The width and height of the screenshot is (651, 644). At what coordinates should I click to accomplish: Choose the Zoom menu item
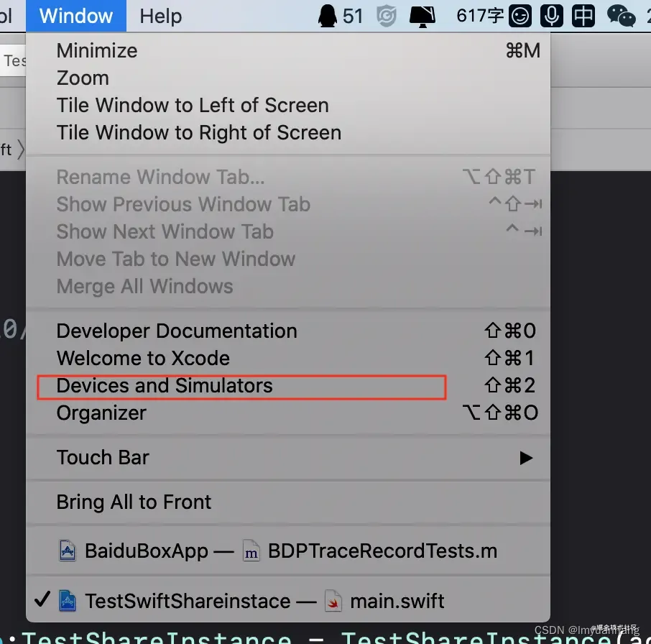288,78
